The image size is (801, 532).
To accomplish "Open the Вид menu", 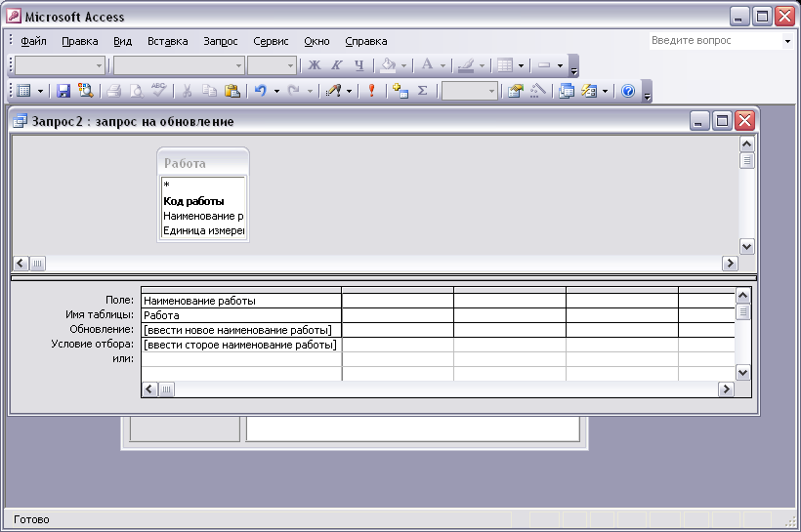I will [123, 41].
